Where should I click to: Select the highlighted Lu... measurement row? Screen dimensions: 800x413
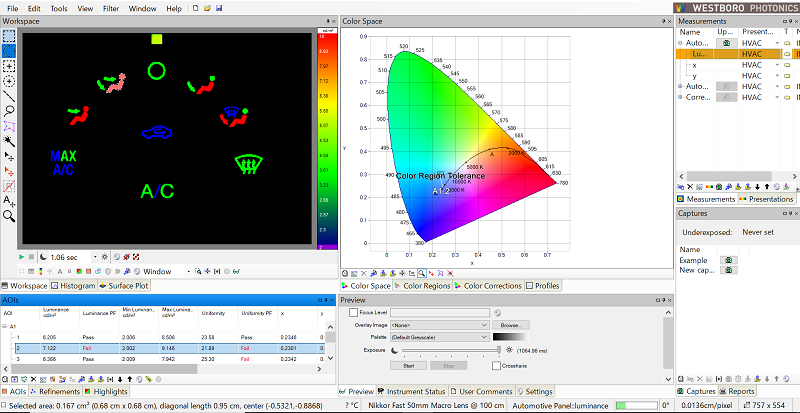click(736, 54)
